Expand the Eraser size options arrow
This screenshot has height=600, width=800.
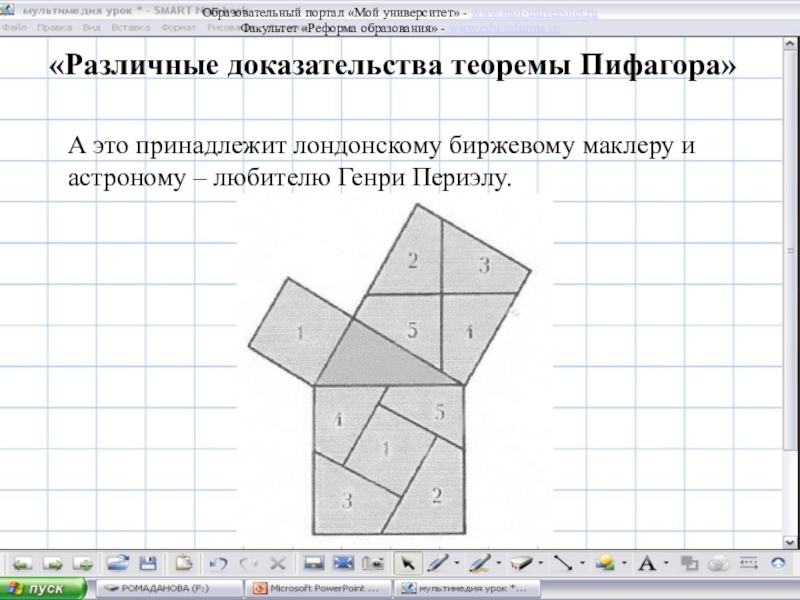pyautogui.click(x=540, y=563)
